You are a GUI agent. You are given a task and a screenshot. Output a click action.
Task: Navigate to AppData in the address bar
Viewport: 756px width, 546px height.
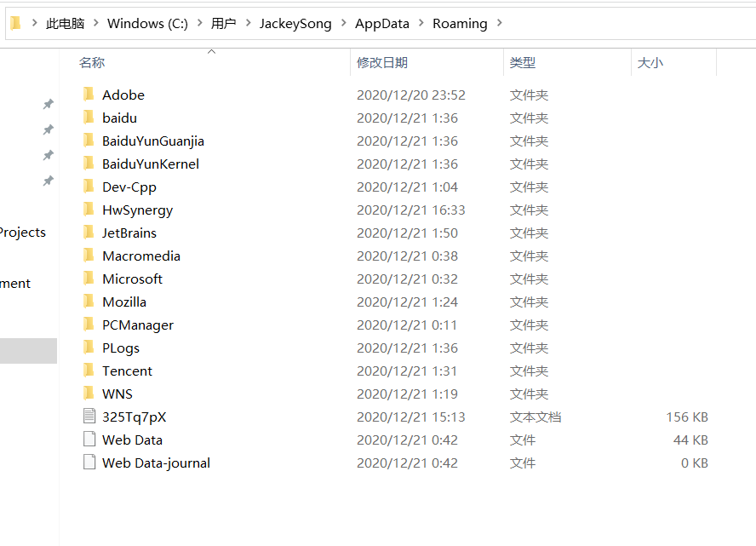(x=382, y=23)
